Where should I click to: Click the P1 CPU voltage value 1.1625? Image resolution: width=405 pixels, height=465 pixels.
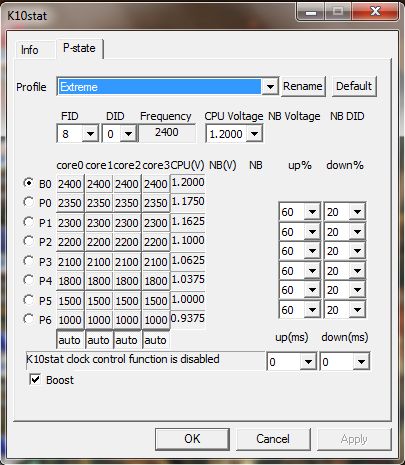188,221
